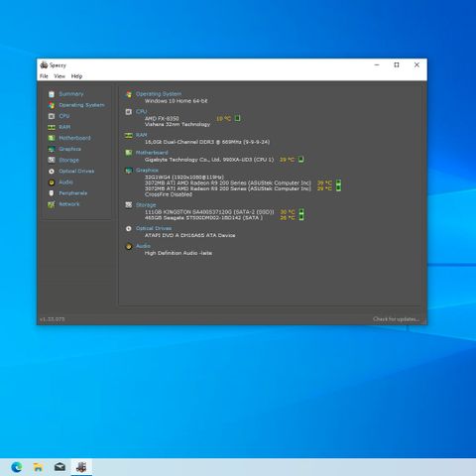The width and height of the screenshot is (476, 476).
Task: Click the icon beside the Storage heading
Action: pyautogui.click(x=129, y=205)
